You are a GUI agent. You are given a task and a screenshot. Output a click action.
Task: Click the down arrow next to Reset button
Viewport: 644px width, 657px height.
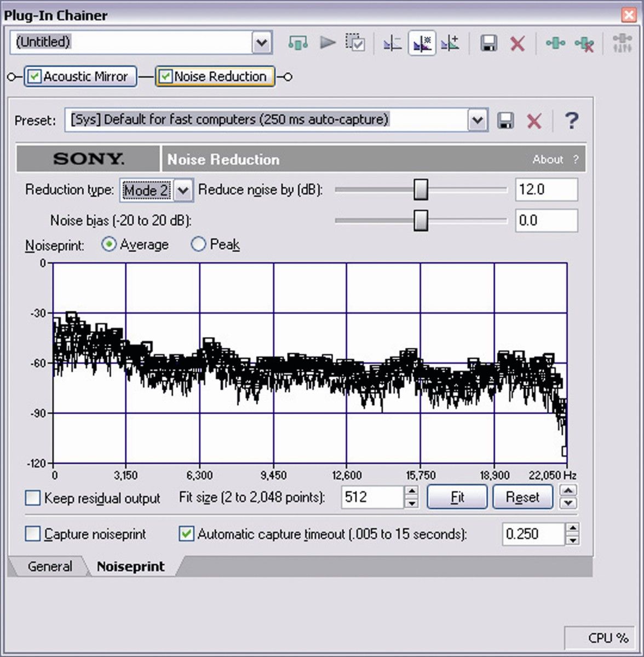tap(569, 503)
